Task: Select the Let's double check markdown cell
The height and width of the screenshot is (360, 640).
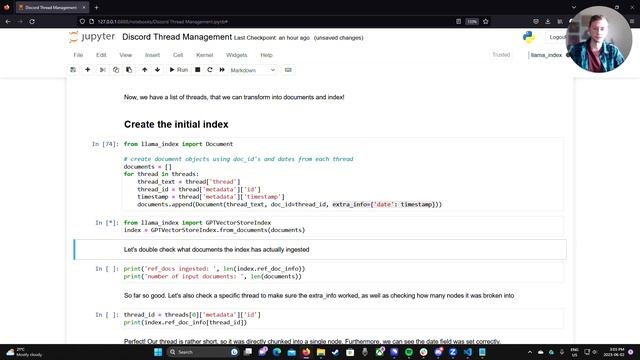Action: click(320, 249)
